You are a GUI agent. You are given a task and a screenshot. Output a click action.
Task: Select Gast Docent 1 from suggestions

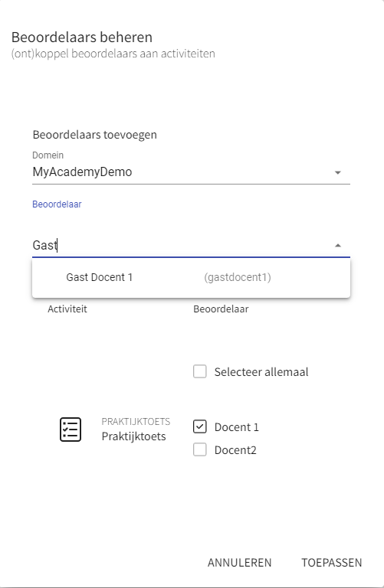(191, 277)
